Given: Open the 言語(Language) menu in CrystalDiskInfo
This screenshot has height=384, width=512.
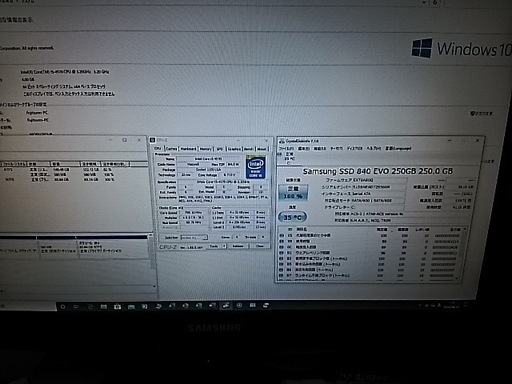Looking at the screenshot, I should click(x=398, y=148).
